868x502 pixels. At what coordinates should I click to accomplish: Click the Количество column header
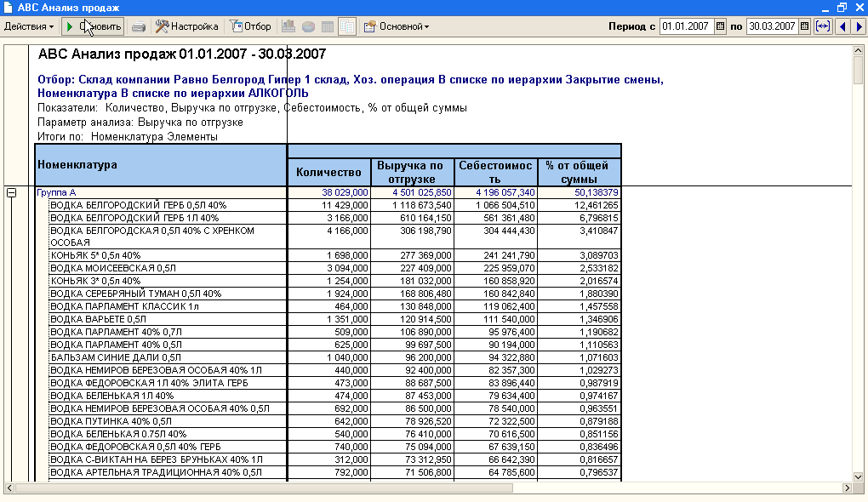click(x=328, y=172)
